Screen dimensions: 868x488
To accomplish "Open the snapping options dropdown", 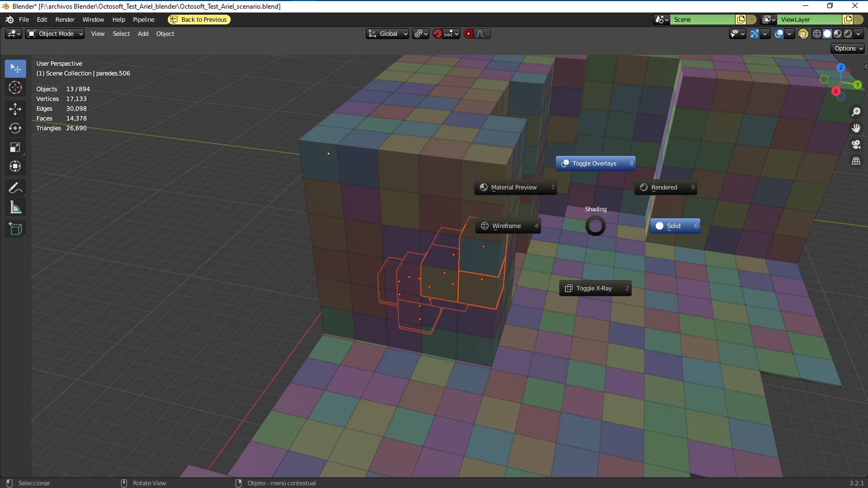I will (452, 34).
